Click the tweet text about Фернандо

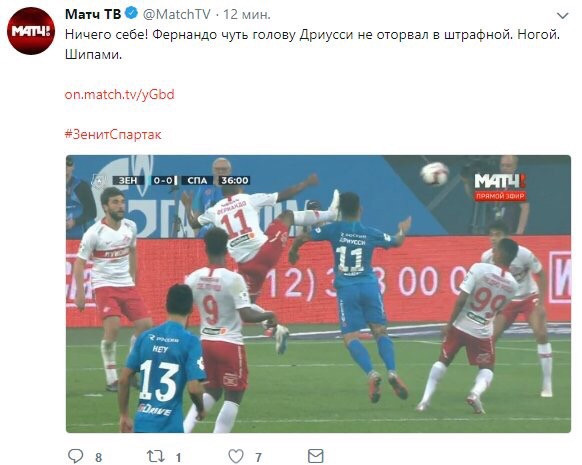312,45
